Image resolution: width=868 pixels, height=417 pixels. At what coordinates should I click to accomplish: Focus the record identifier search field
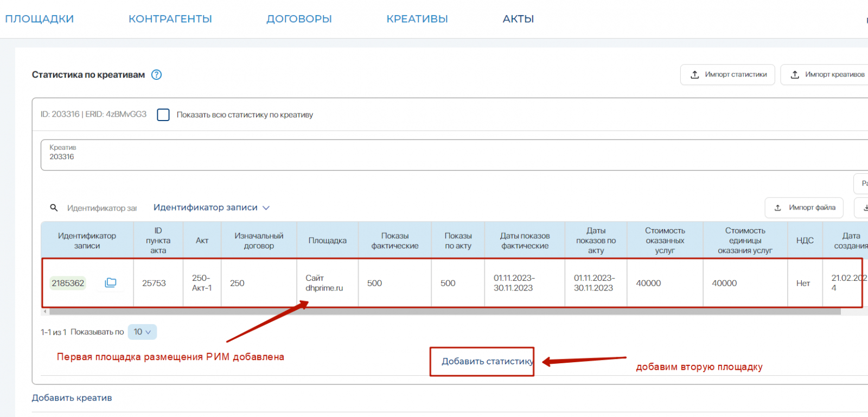[x=102, y=208]
